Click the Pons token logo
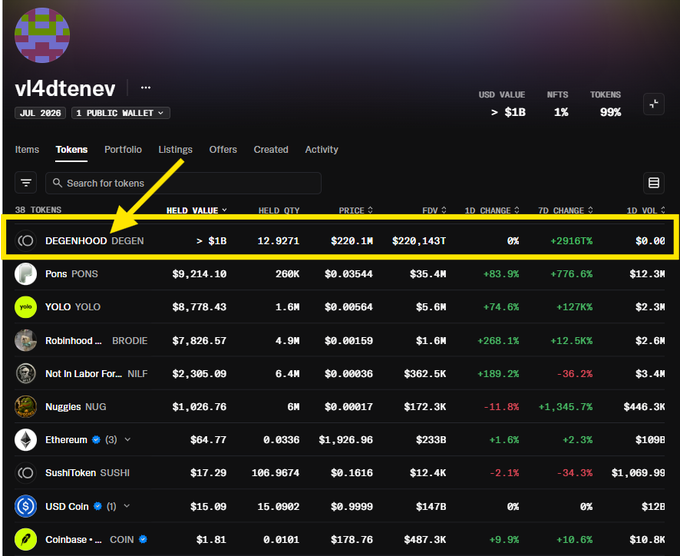 pyautogui.click(x=26, y=274)
